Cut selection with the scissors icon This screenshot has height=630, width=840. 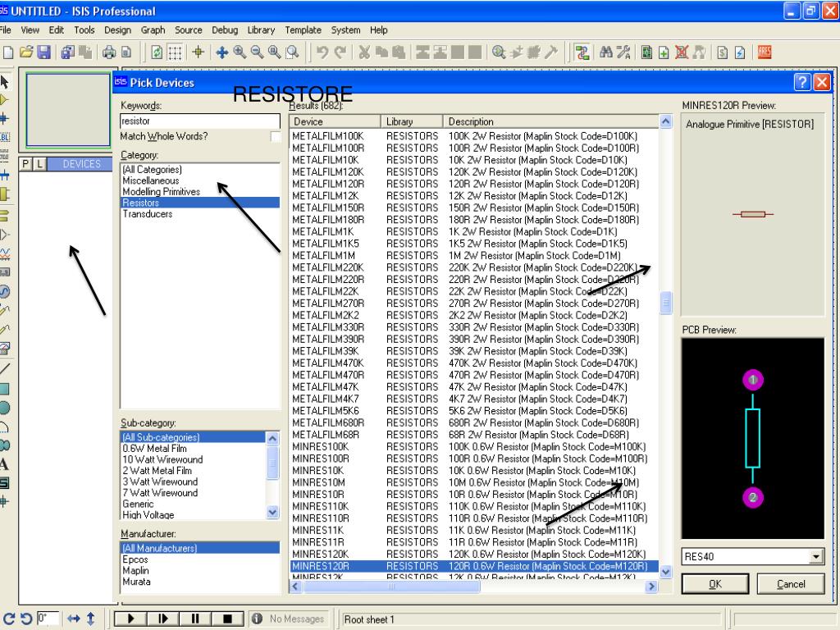click(x=364, y=52)
